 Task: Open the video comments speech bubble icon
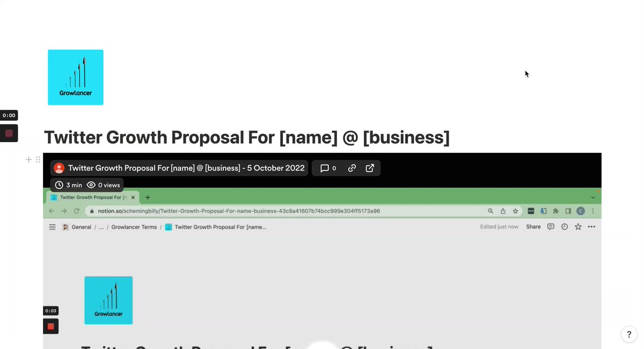324,168
